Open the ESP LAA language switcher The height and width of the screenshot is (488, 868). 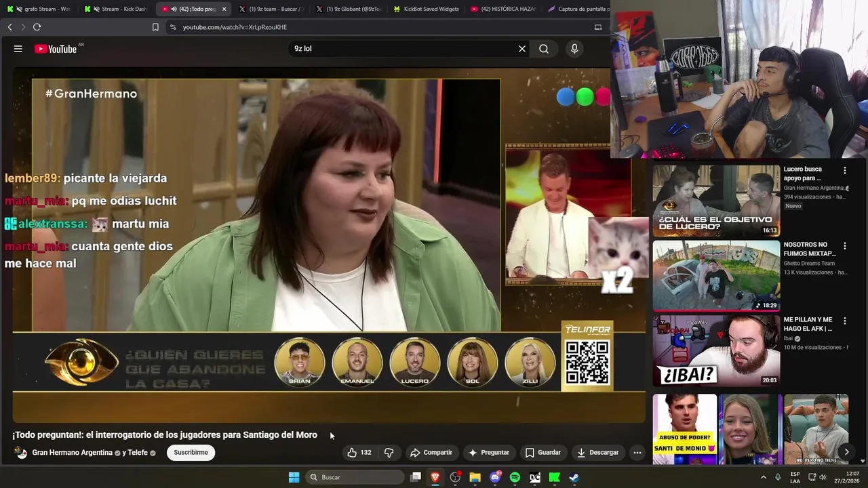point(795,477)
